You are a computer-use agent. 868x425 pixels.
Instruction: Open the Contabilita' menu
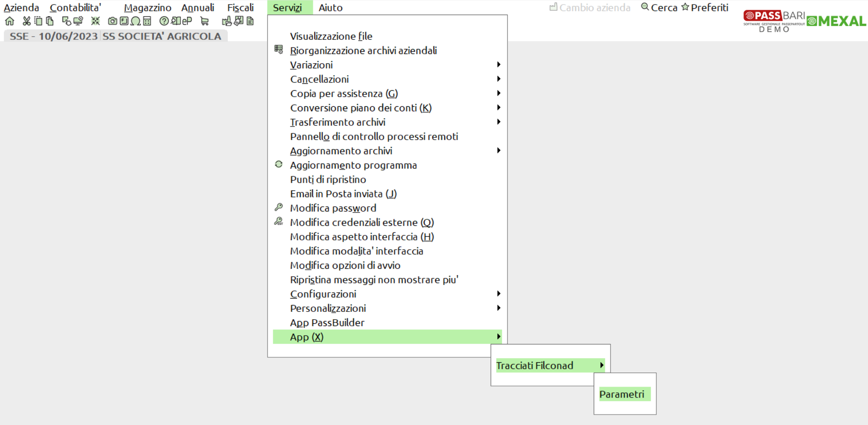76,8
